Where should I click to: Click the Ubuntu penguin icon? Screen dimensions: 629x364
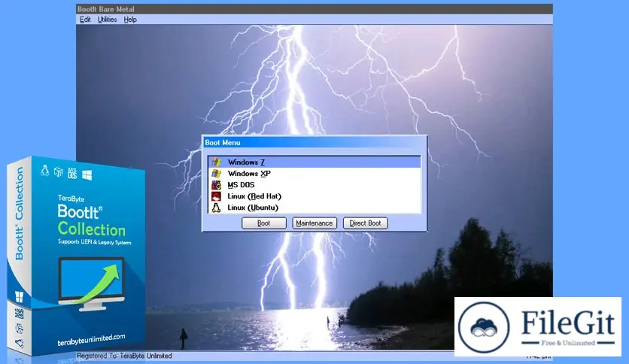pos(217,208)
